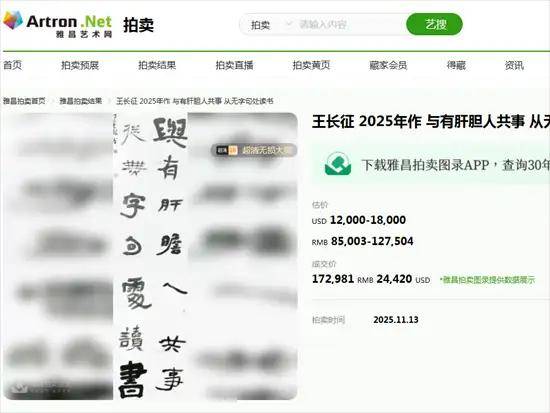Click the green auction app icon

point(338,164)
